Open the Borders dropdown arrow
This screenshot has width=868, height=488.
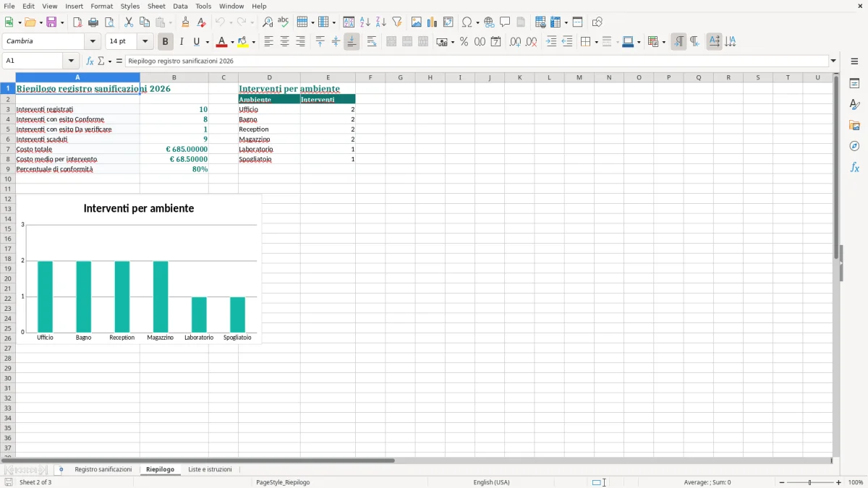coord(595,42)
